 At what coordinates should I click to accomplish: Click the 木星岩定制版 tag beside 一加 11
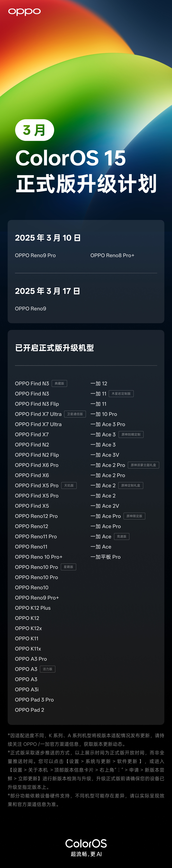(121, 394)
